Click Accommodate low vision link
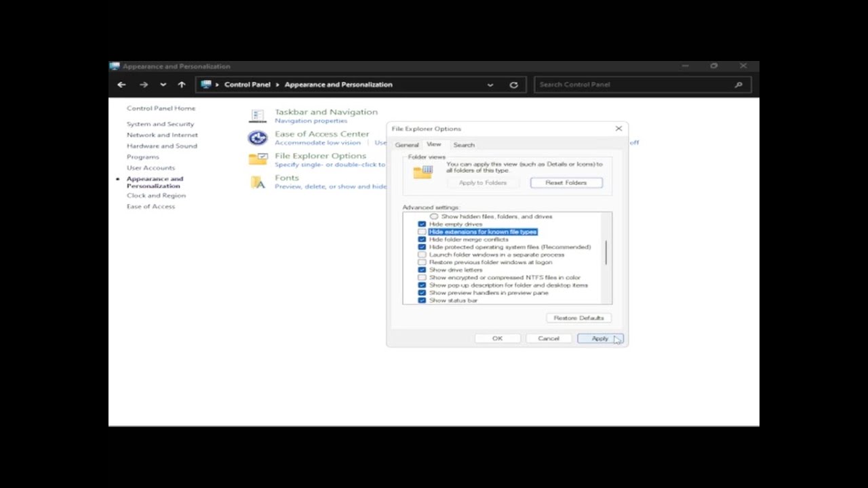Screen dimensions: 868x488 click(x=317, y=143)
